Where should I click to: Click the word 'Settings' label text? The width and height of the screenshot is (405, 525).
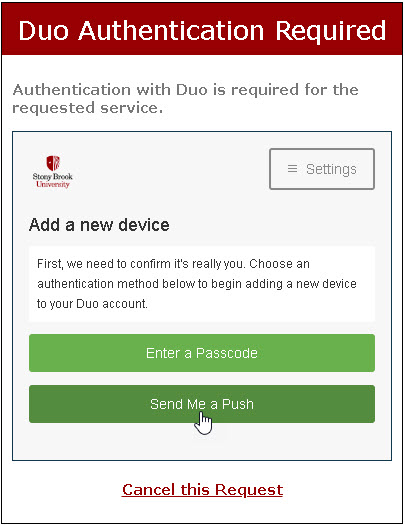331,169
